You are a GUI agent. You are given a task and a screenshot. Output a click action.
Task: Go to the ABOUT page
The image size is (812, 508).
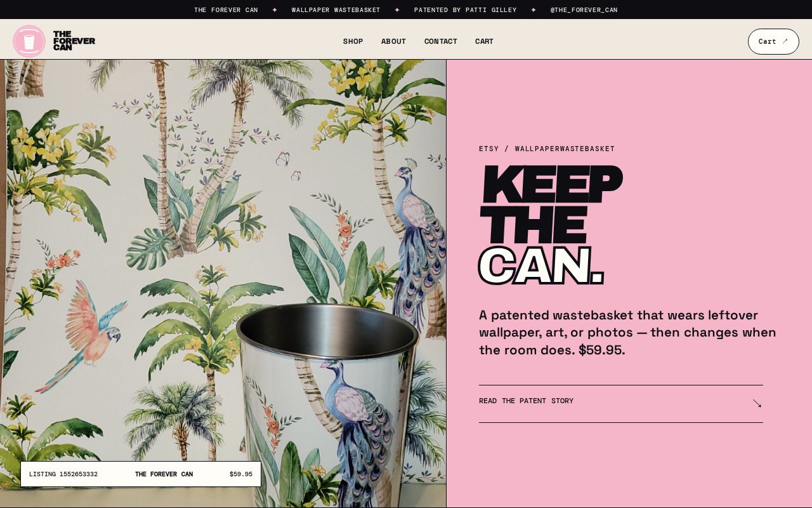(393, 41)
